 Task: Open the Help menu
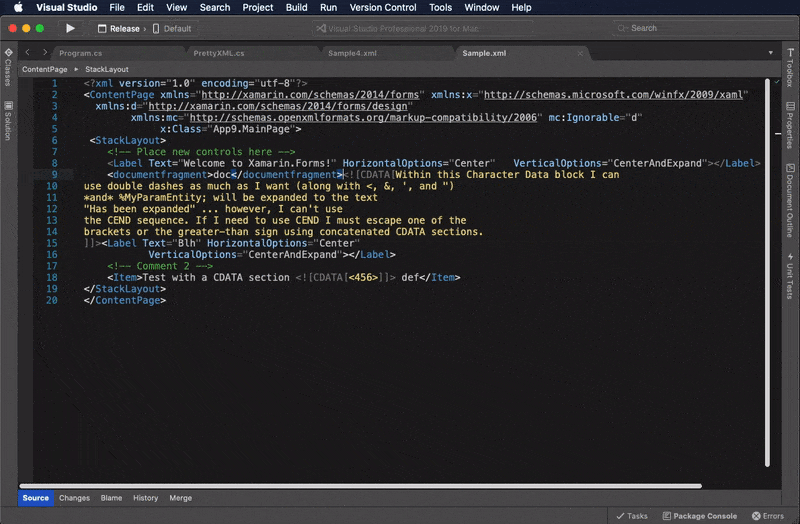[521, 7]
